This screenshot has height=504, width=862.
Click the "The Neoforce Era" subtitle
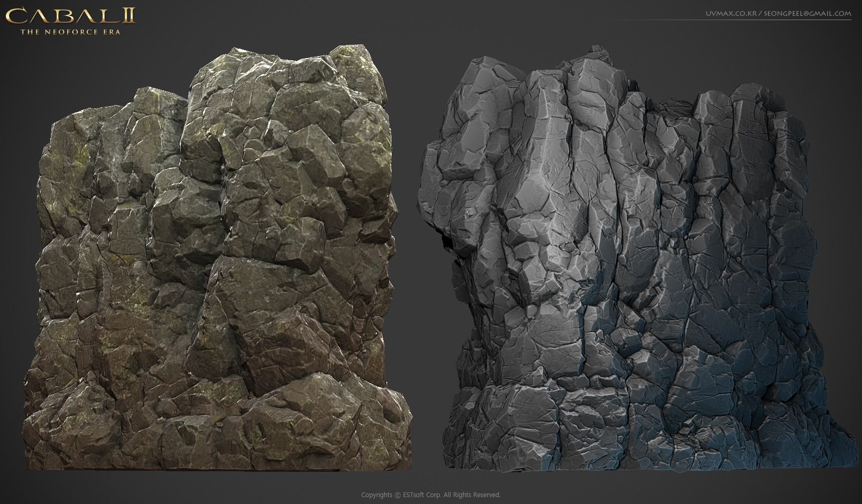[70, 32]
